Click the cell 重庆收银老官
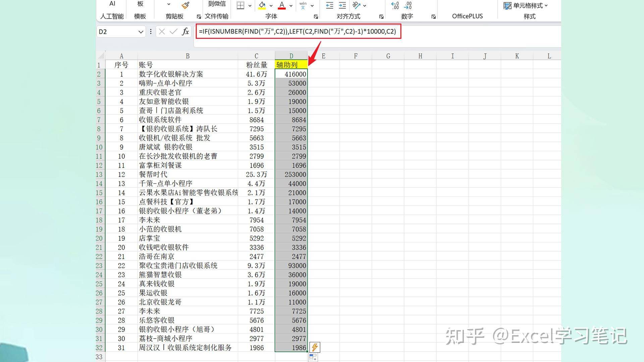This screenshot has width=644, height=362. 188,92
